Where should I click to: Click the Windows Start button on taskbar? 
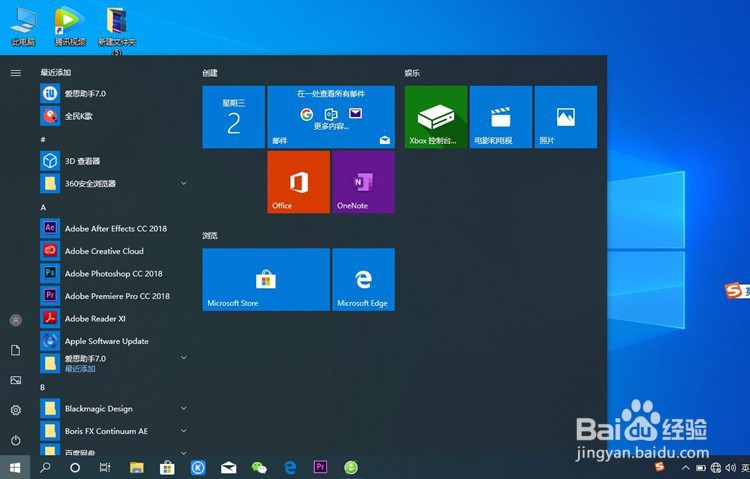click(x=15, y=468)
